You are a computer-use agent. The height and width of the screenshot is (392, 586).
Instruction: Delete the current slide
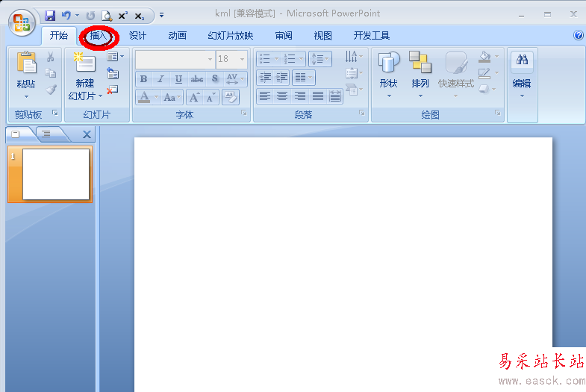click(113, 90)
